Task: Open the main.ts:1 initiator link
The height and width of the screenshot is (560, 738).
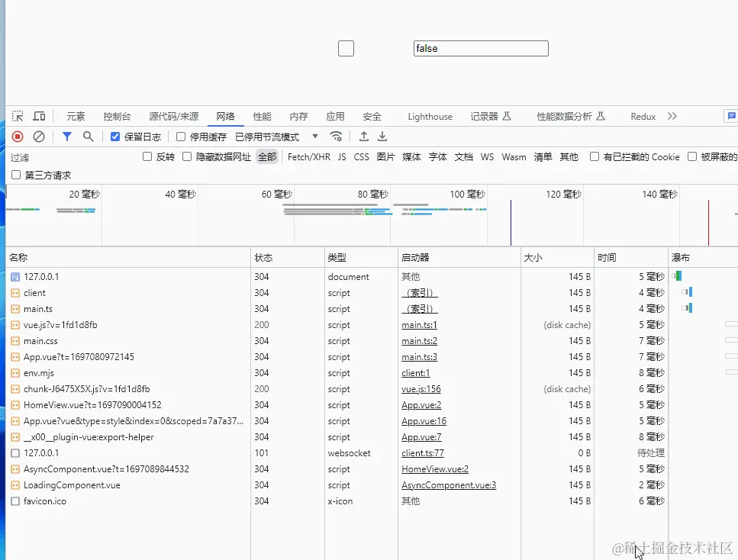Action: tap(418, 324)
